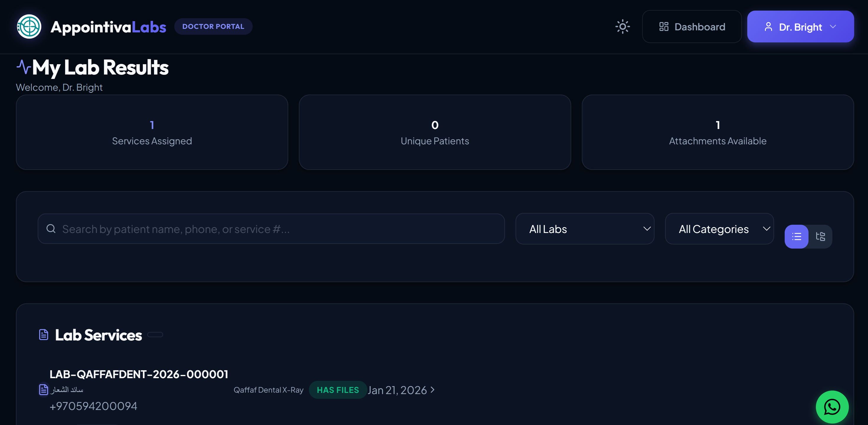Select the Doctor Portal badge
The height and width of the screenshot is (425, 868).
point(213,26)
